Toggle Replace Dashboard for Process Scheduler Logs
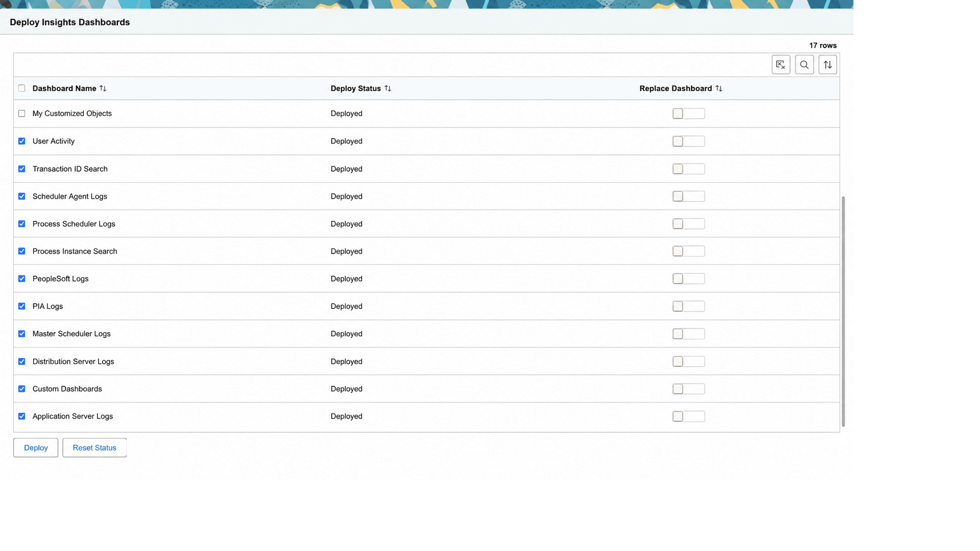The image size is (980, 551). pos(689,223)
